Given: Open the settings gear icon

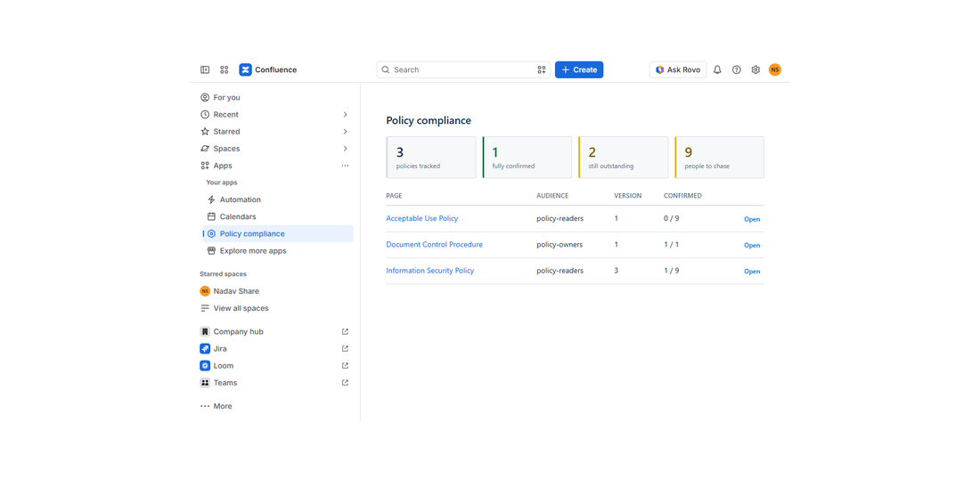Looking at the screenshot, I should point(755,70).
